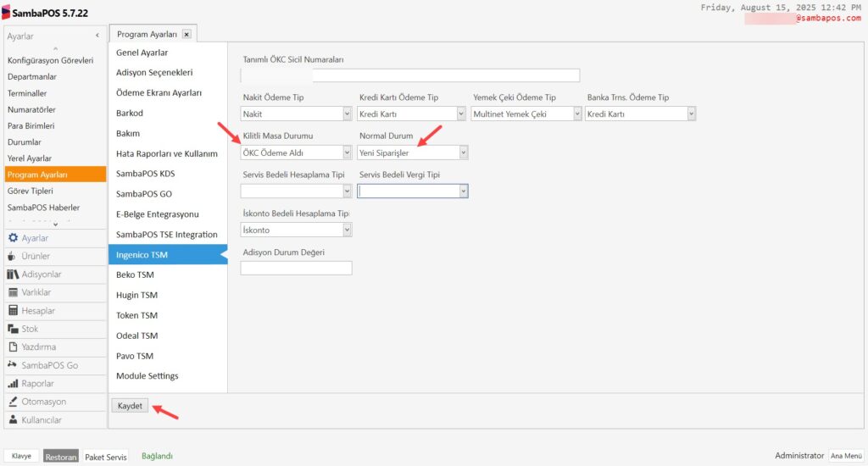Open Servis Bedeli Hesaplama Tipi dropdown
This screenshot has width=868, height=466.
click(347, 191)
